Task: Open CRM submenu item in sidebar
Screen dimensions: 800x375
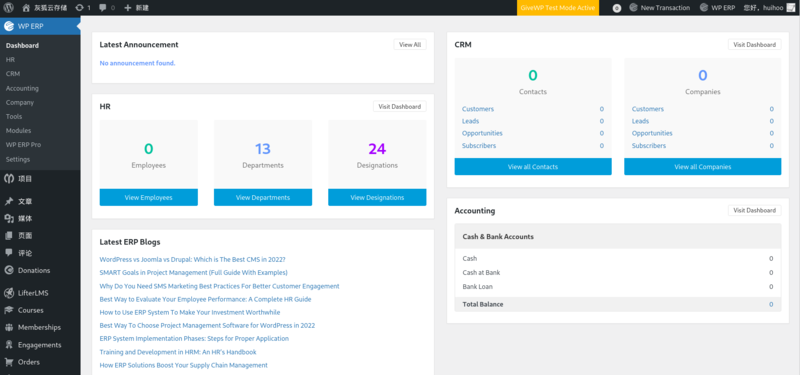Action: [13, 74]
